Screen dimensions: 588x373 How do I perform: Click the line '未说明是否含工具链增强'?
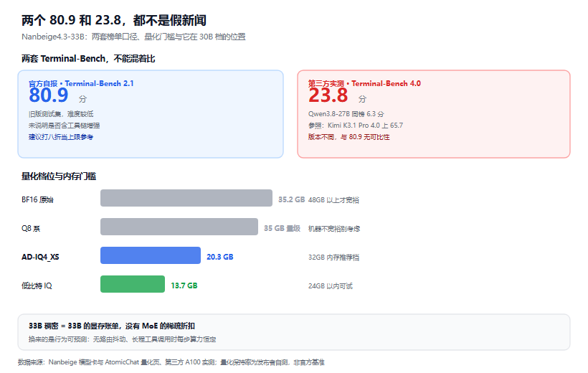(64, 126)
